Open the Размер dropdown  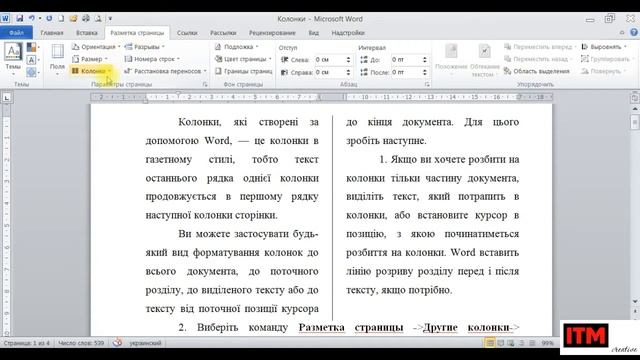[91, 59]
